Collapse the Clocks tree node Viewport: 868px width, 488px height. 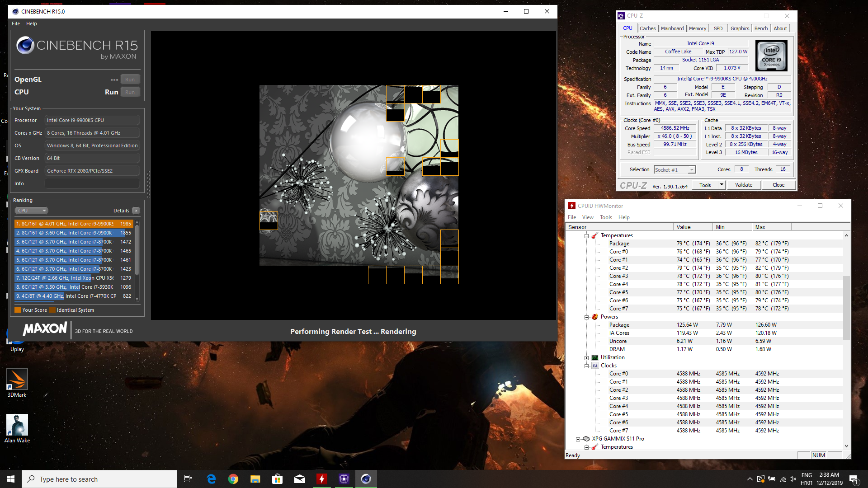point(586,366)
